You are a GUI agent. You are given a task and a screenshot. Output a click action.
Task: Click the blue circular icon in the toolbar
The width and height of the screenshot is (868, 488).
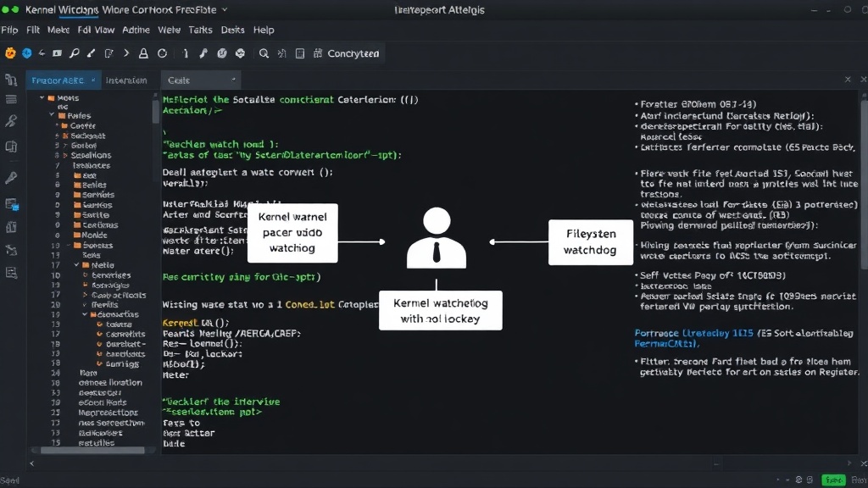pyautogui.click(x=26, y=53)
